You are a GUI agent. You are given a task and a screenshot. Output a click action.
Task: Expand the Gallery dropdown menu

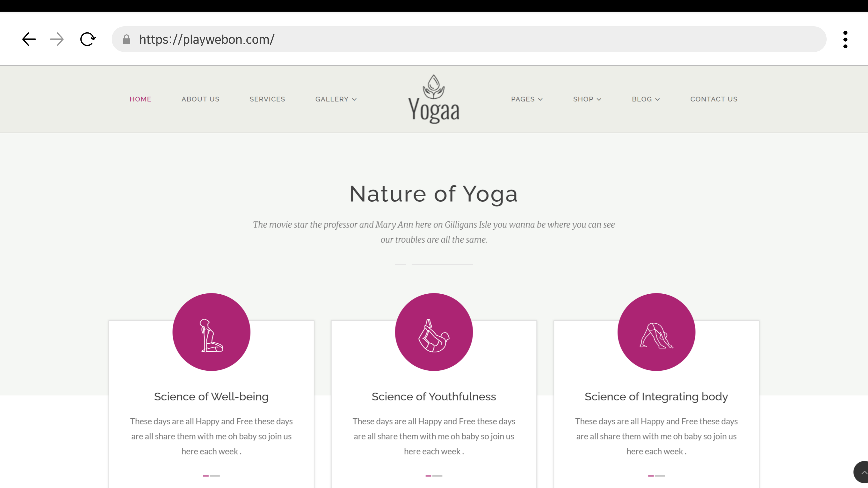336,99
